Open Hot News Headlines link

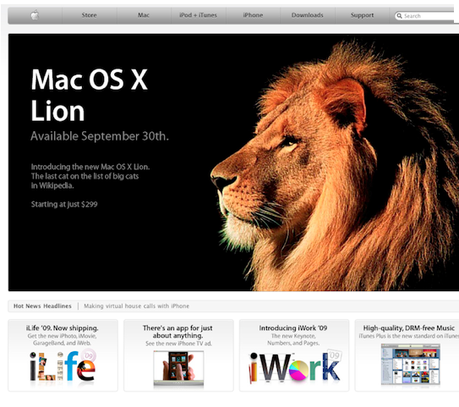(x=42, y=306)
